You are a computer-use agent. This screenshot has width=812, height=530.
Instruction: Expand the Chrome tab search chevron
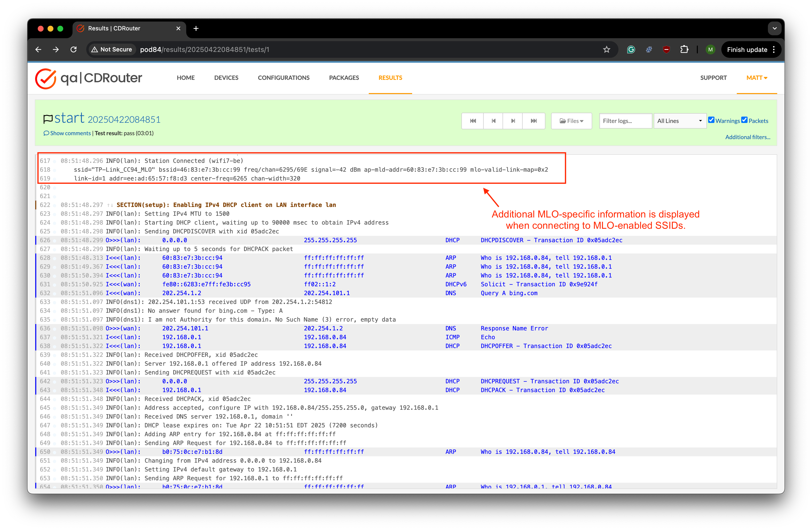coord(775,28)
